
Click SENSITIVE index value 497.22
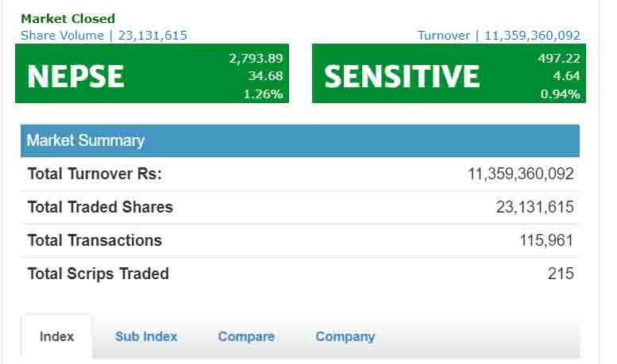(x=559, y=58)
